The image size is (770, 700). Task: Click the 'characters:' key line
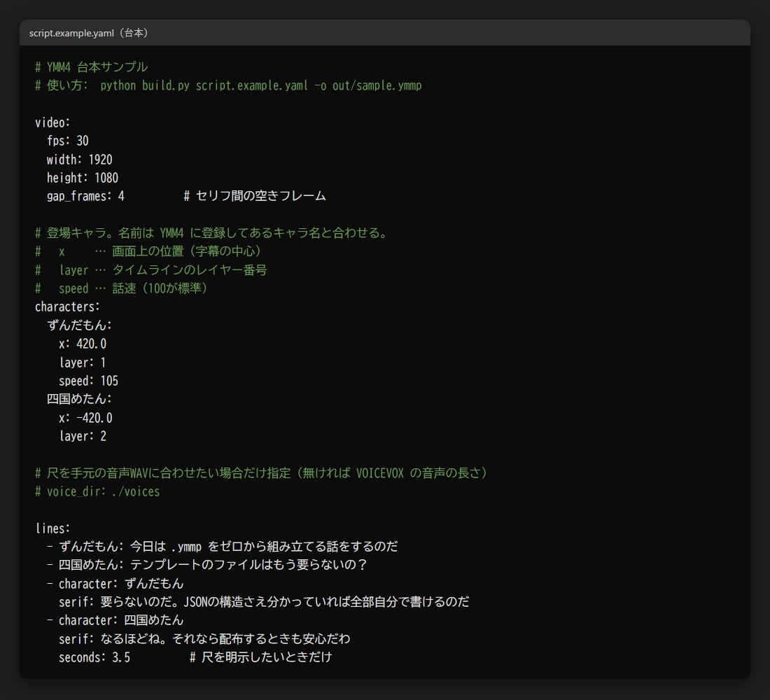pos(67,307)
